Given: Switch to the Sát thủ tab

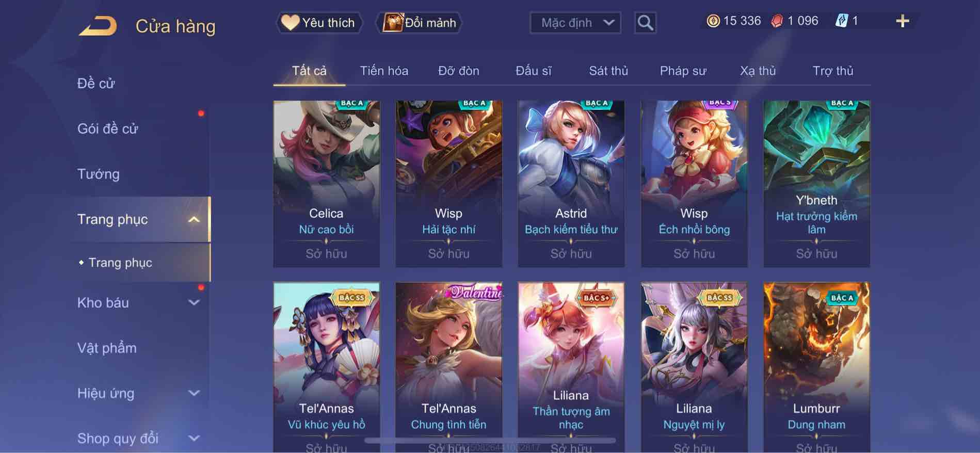Looking at the screenshot, I should tap(608, 71).
